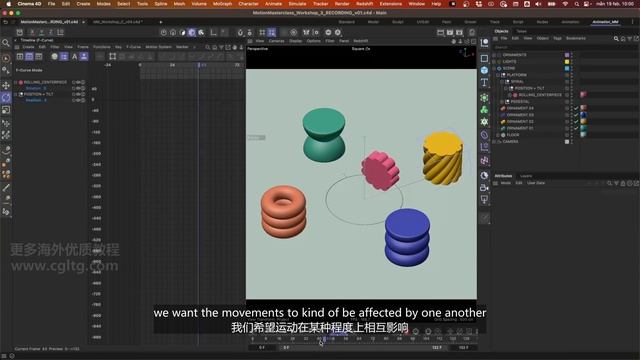Select the Move tool in left toolbar
The height and width of the screenshot is (360, 640).
[6, 85]
